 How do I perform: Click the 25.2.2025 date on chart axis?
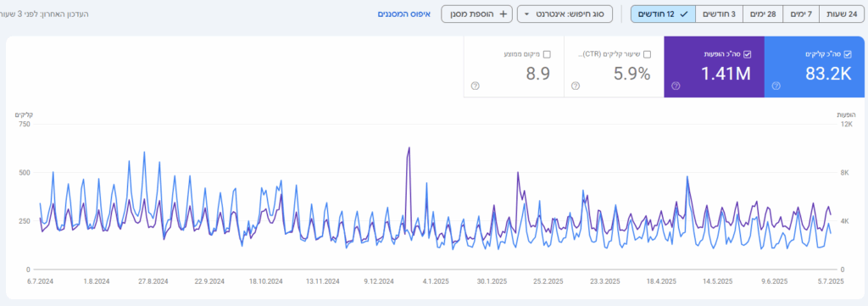(548, 281)
